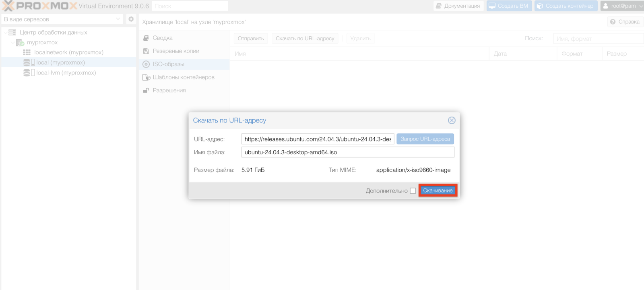Click the Создать контейнер button
This screenshot has width=644, height=290.
pos(566,6)
